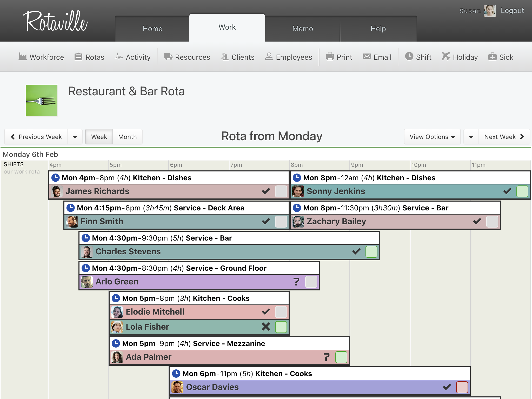The width and height of the screenshot is (532, 399).
Task: Open the Workforce section icon
Action: tap(23, 56)
